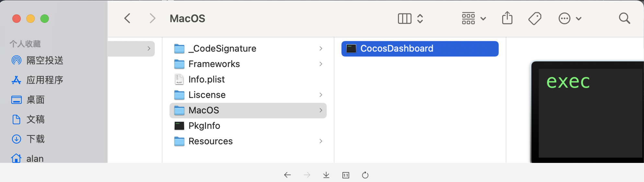The height and width of the screenshot is (182, 644).
Task: Click the Finder back navigation arrow
Action: pyautogui.click(x=128, y=18)
